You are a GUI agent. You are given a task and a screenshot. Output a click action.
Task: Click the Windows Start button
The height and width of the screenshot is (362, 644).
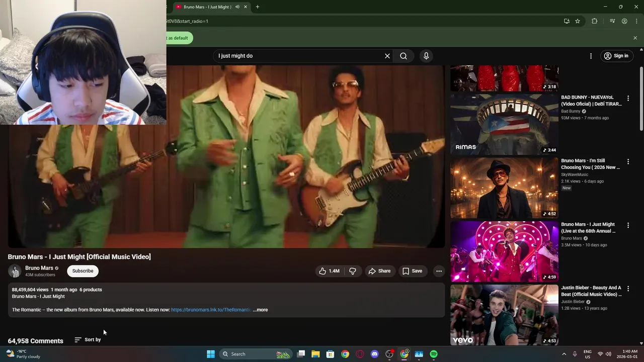coord(211,354)
